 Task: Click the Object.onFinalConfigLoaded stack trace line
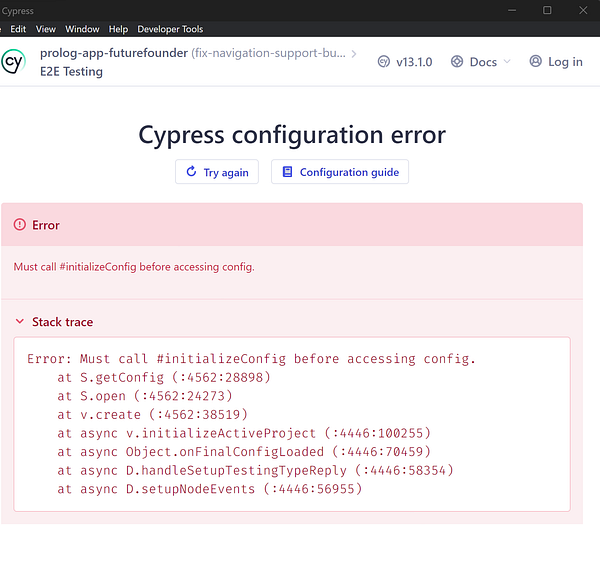(x=244, y=452)
